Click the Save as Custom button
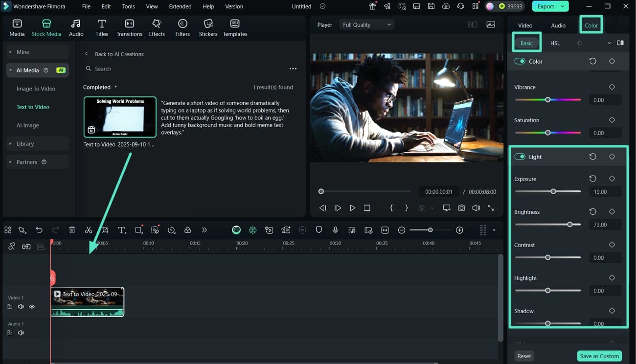The image size is (636, 364). pos(599,356)
